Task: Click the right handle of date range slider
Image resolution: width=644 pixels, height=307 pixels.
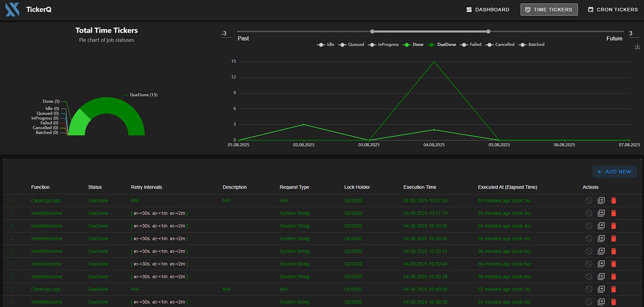Action: [x=488, y=31]
